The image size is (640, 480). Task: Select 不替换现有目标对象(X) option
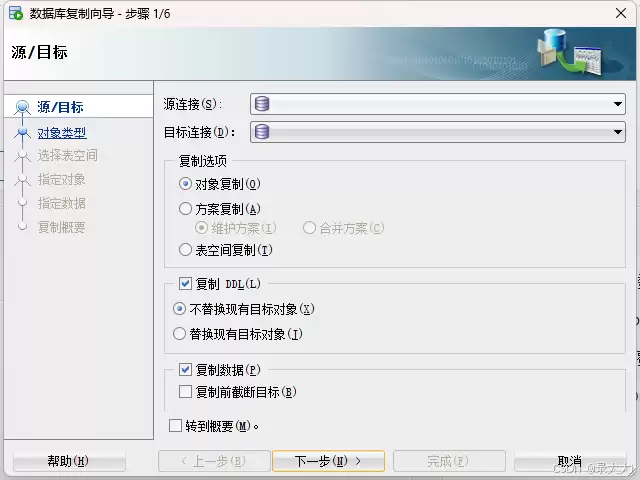tap(179, 309)
